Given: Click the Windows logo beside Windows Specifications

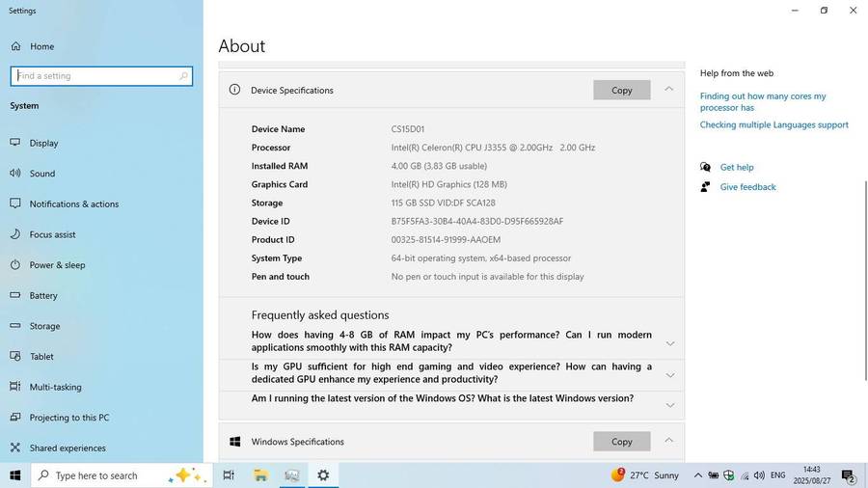Looking at the screenshot, I should click(234, 442).
